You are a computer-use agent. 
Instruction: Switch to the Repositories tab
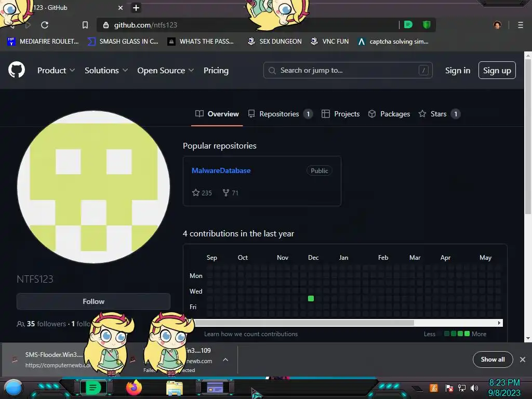pos(280,114)
